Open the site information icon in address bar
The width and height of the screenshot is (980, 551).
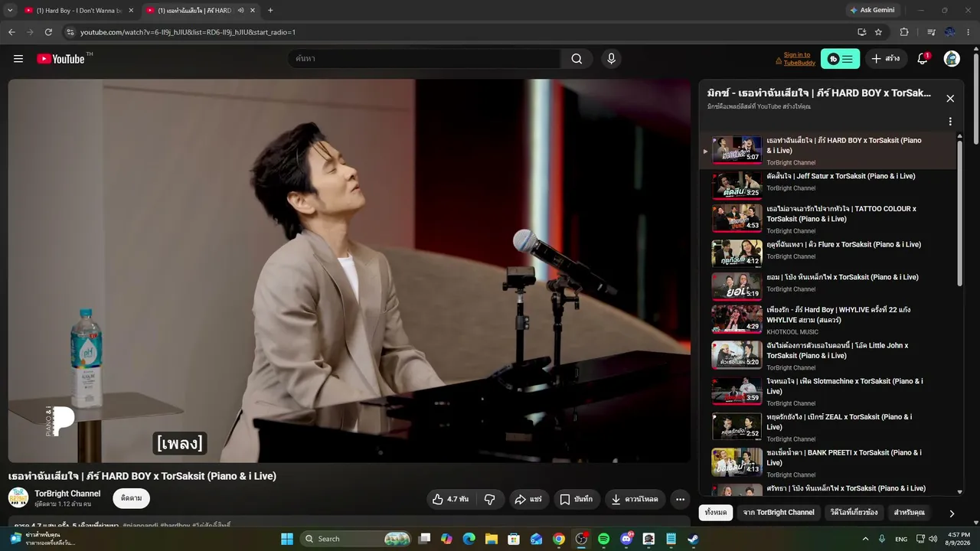70,32
